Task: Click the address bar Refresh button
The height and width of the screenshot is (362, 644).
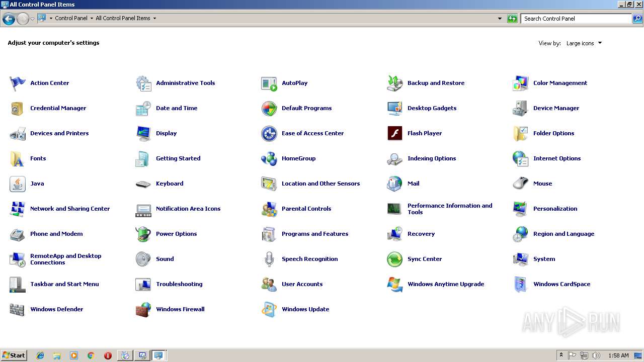Action: click(512, 19)
